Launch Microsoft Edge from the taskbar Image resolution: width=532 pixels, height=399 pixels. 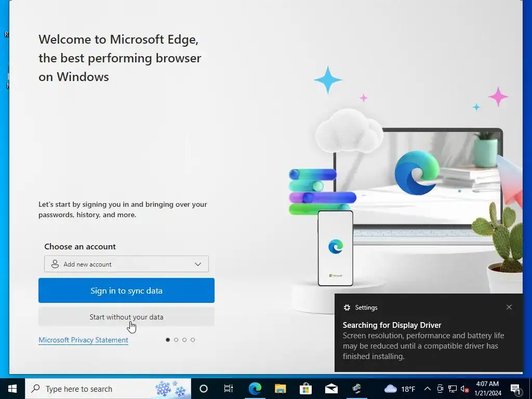pyautogui.click(x=255, y=389)
